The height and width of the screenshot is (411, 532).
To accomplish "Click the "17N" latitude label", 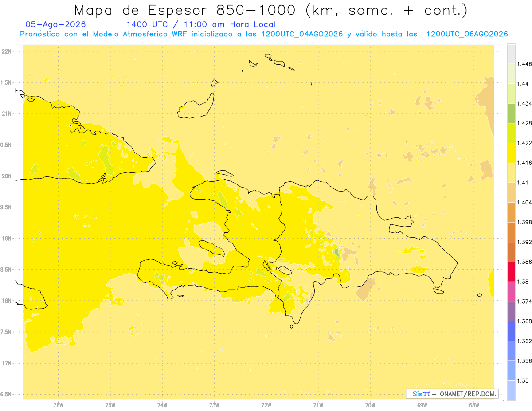I will pos(7,363).
